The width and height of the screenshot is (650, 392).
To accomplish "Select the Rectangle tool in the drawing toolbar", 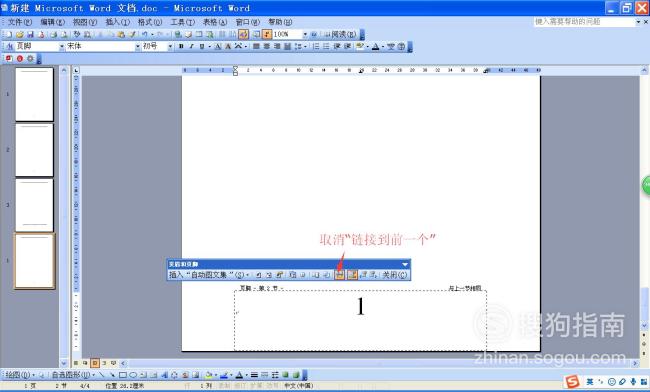I will click(x=123, y=375).
